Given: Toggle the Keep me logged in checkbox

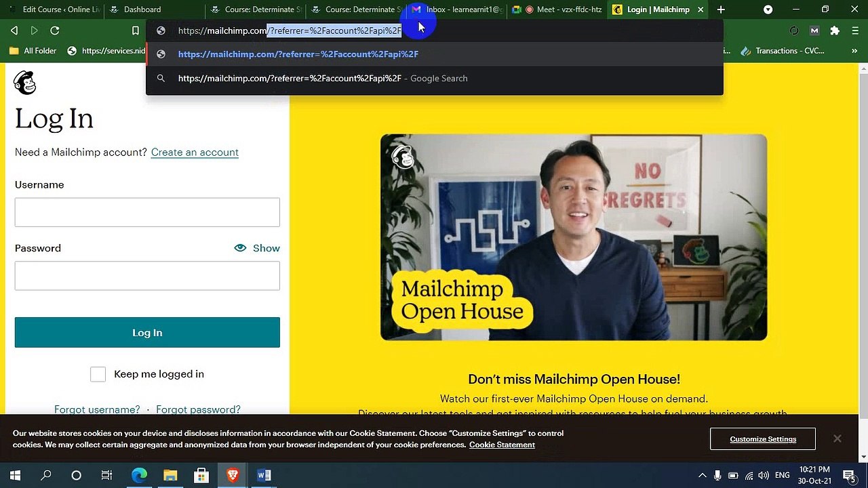Looking at the screenshot, I should [98, 374].
